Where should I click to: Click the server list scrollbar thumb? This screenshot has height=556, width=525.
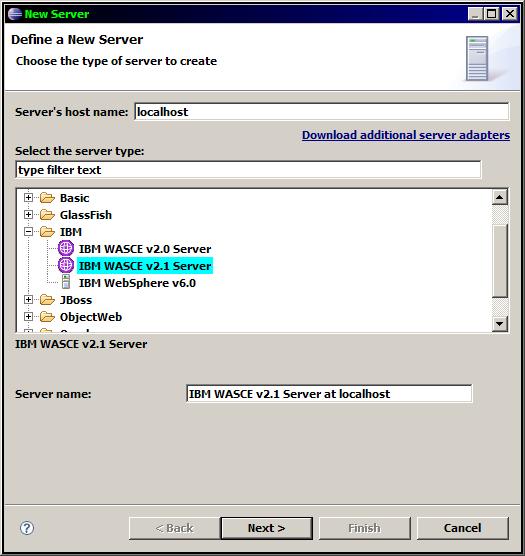coord(500,261)
